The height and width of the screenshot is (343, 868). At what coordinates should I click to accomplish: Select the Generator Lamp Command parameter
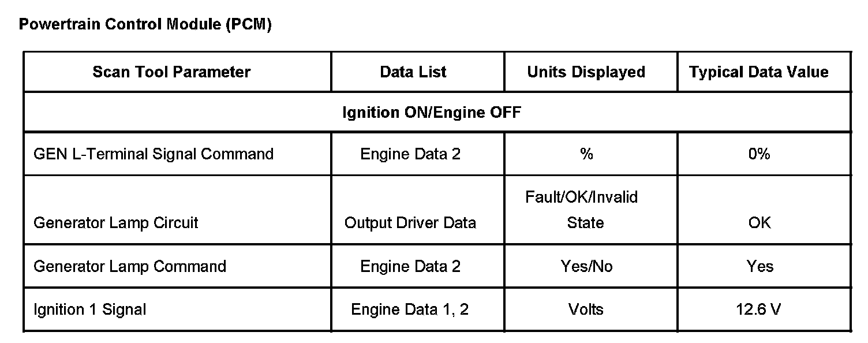[x=130, y=266]
